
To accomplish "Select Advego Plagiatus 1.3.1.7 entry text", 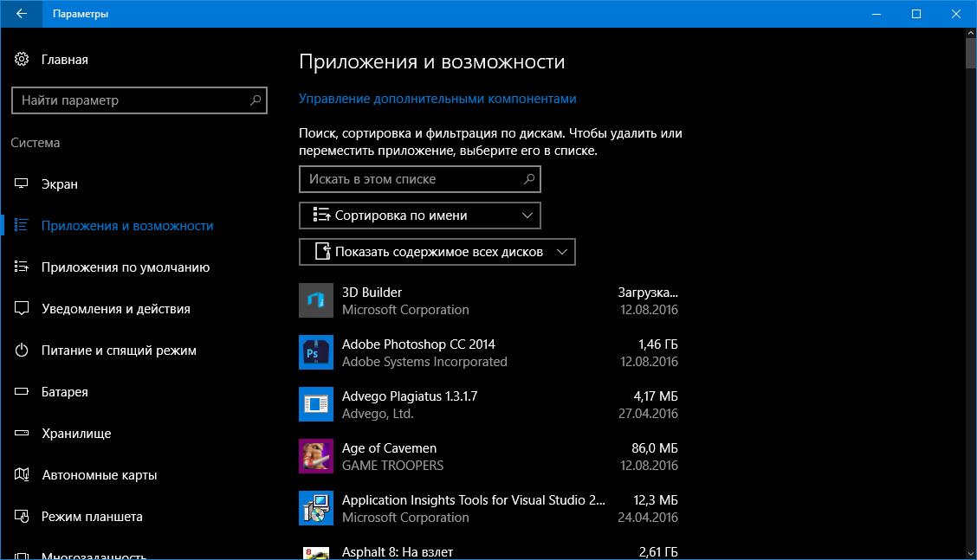I will tap(410, 396).
